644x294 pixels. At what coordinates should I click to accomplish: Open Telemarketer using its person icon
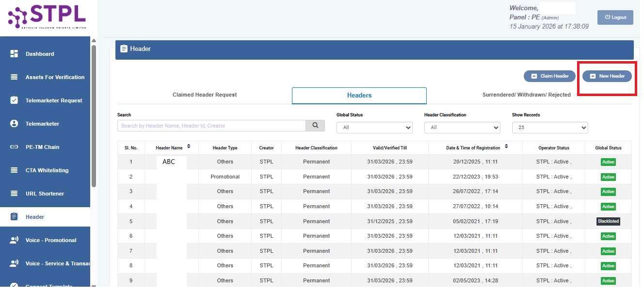[x=14, y=123]
